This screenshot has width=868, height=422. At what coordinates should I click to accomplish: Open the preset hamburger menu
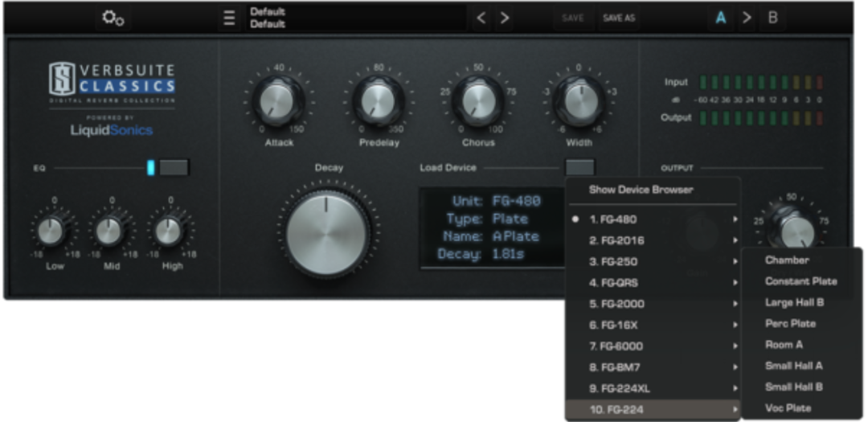228,18
